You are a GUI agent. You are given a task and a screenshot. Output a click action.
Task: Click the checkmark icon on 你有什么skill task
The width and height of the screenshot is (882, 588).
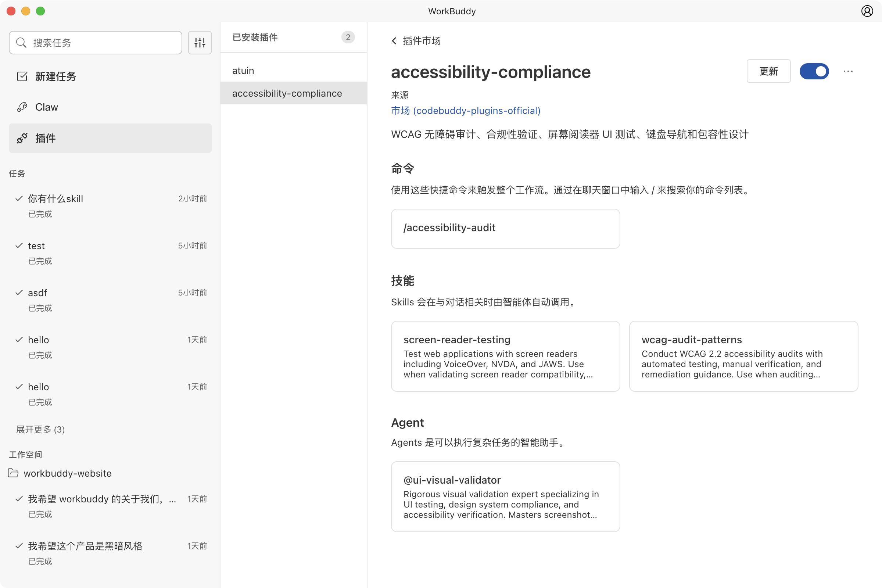tap(19, 199)
